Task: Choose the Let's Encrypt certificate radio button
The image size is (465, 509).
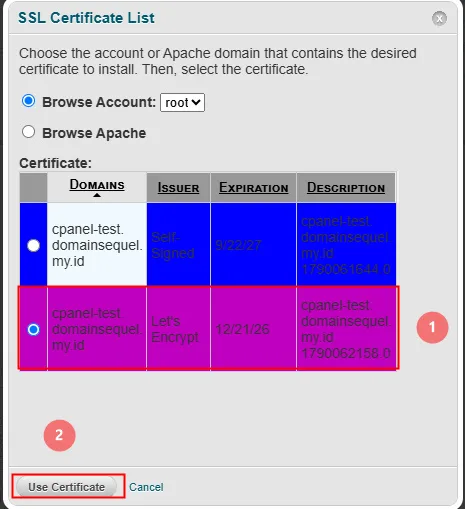Action: click(33, 329)
